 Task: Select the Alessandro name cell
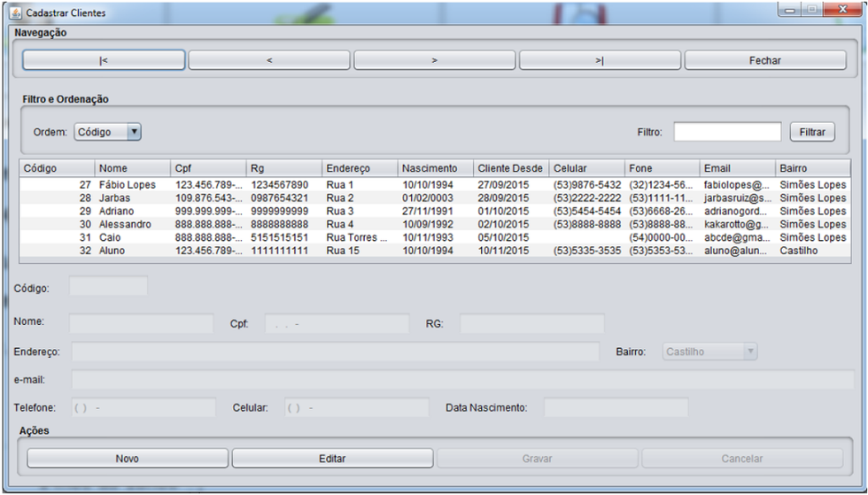[x=133, y=224]
